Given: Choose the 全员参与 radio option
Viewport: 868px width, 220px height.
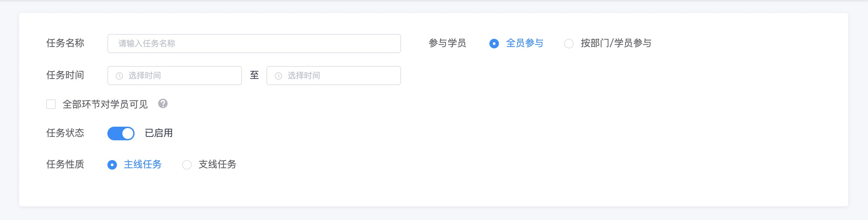Looking at the screenshot, I should (494, 44).
